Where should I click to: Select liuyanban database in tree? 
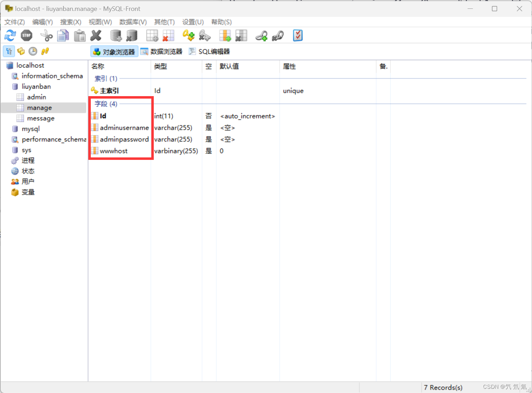[36, 86]
